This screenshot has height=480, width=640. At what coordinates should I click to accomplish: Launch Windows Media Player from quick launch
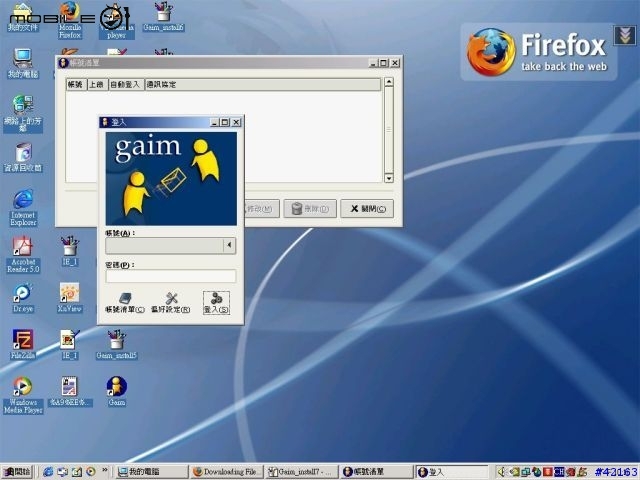pos(91,472)
